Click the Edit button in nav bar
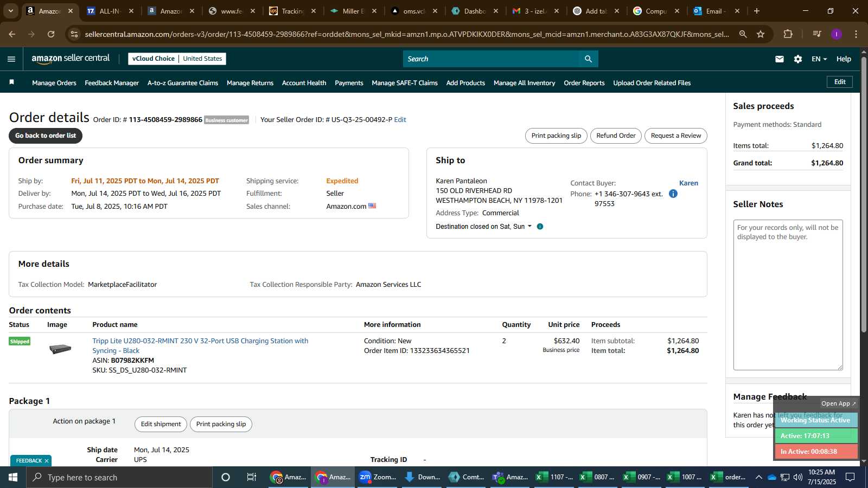868x488 pixels. click(840, 82)
